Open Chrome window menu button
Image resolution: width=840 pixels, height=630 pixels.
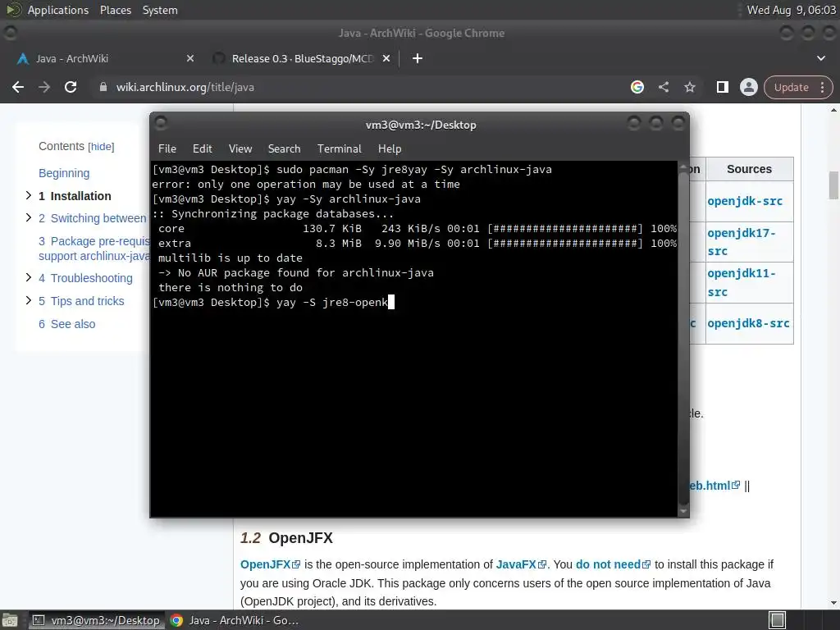(x=10, y=33)
